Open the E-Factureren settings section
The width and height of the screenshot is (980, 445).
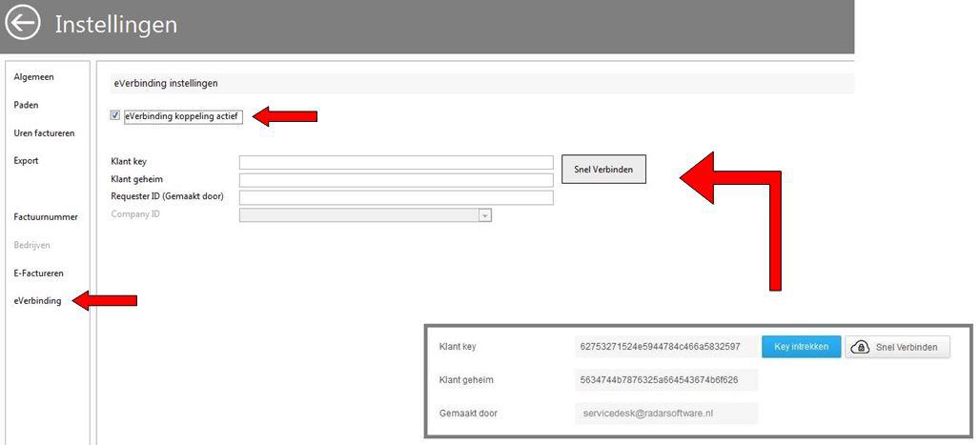click(x=39, y=273)
